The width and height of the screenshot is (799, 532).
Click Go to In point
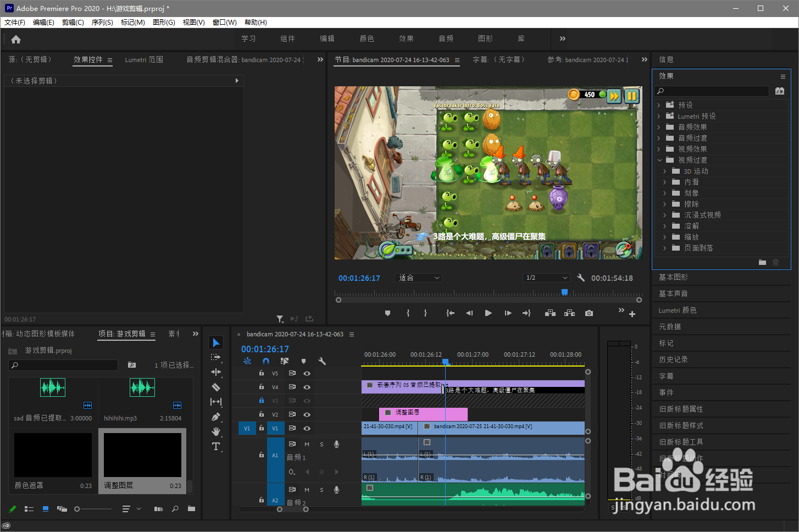click(x=450, y=313)
